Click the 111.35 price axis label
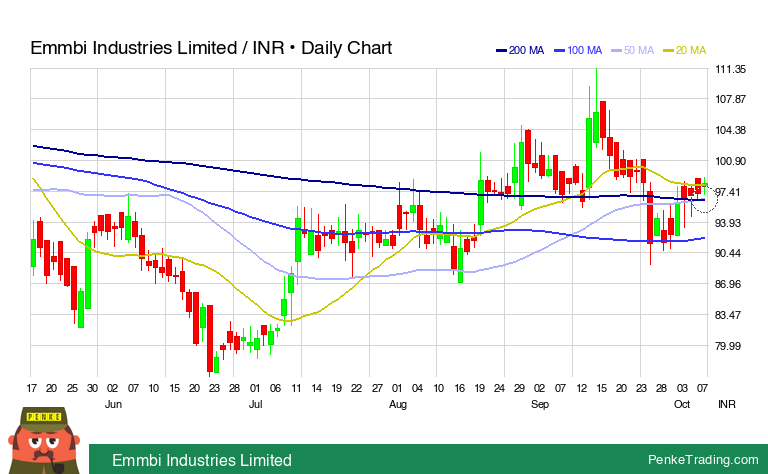The width and height of the screenshot is (768, 474). [x=730, y=69]
